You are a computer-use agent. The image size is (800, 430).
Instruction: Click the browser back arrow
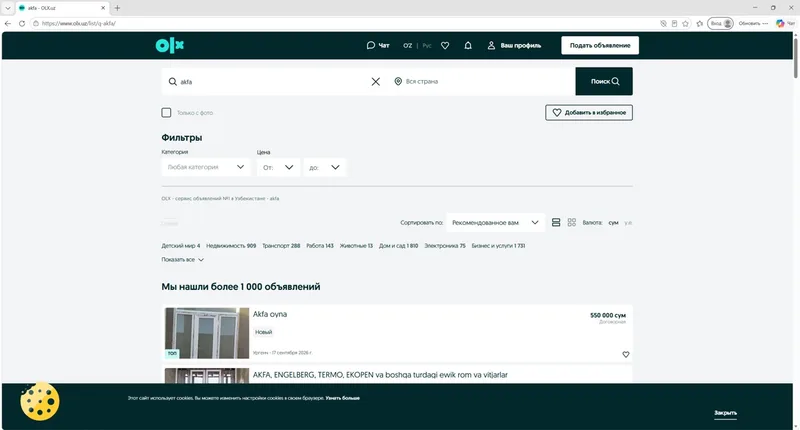click(8, 23)
